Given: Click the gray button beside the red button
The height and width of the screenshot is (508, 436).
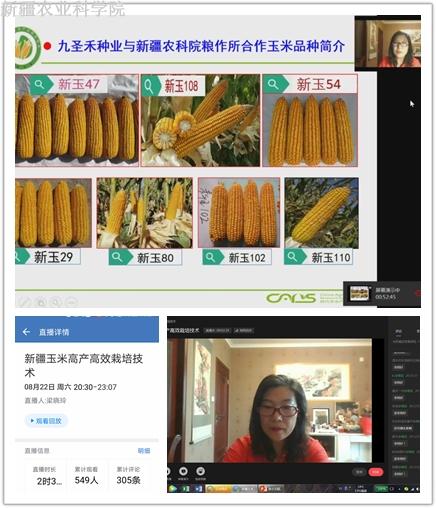Looking at the screenshot, I should pyautogui.click(x=359, y=472).
